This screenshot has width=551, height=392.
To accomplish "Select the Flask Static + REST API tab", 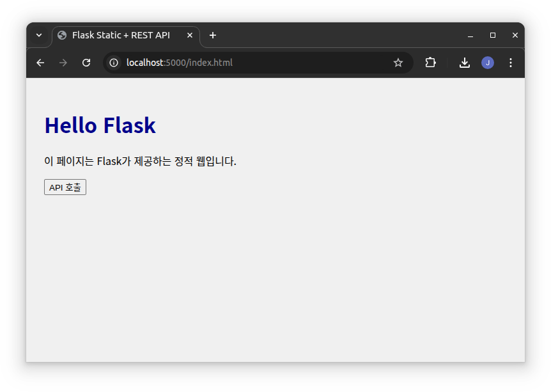I will 126,36.
